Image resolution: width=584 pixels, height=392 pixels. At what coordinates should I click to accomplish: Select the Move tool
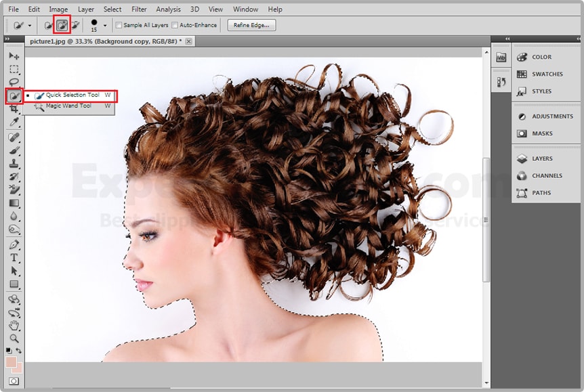tap(14, 56)
